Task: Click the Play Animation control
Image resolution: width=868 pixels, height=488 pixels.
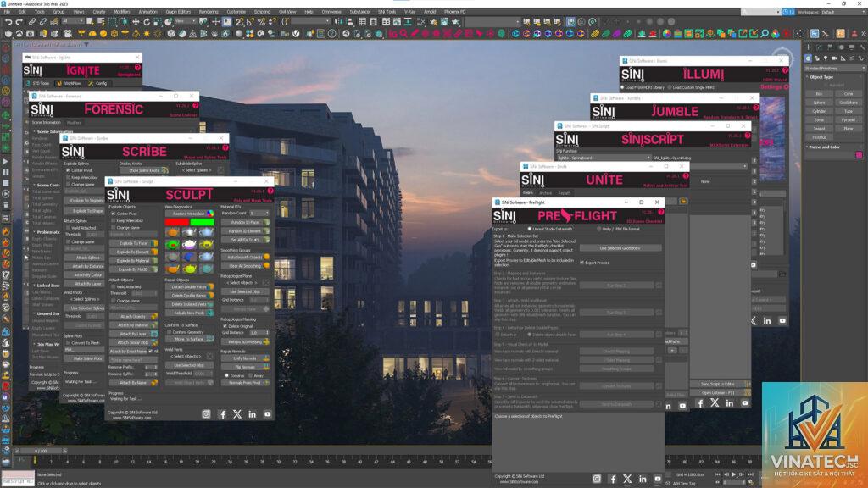Action: (x=734, y=474)
